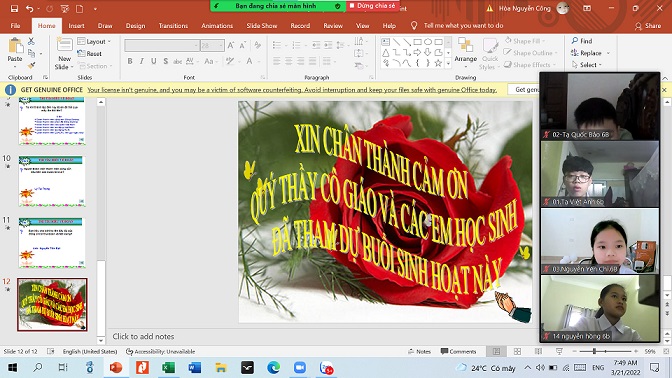Click the Save icon in title bar
The height and width of the screenshot is (378, 672).
click(14, 8)
